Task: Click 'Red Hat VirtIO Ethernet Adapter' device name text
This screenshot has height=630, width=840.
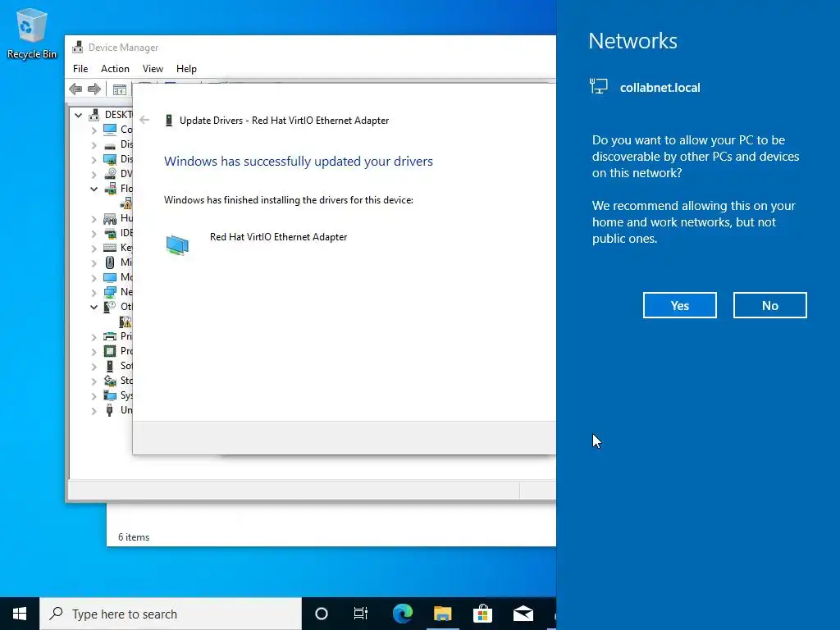Action: pyautogui.click(x=279, y=237)
